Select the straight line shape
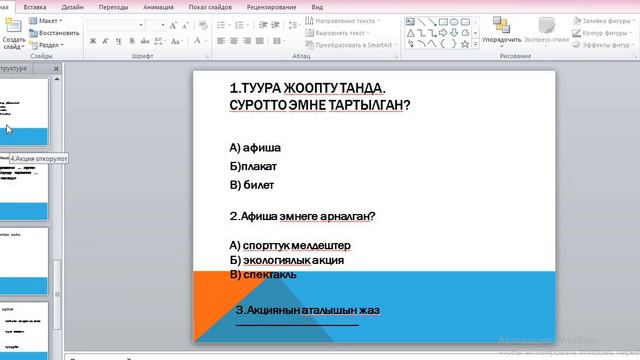The image size is (640, 360). coord(421,22)
